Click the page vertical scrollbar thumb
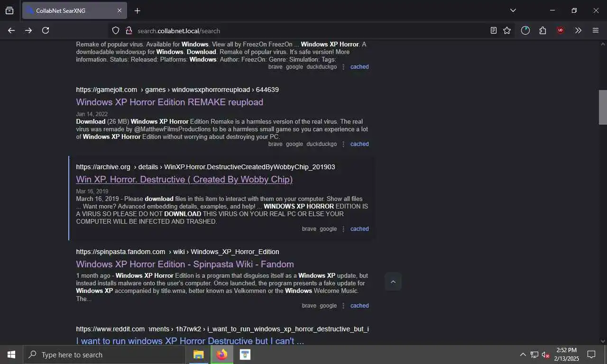This screenshot has height=364, width=607. click(x=603, y=107)
